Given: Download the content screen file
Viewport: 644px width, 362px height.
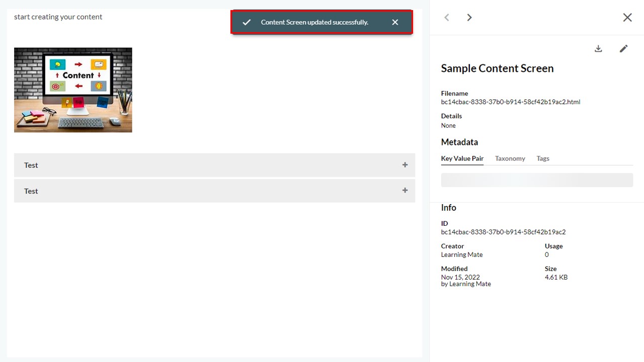Looking at the screenshot, I should tap(598, 49).
